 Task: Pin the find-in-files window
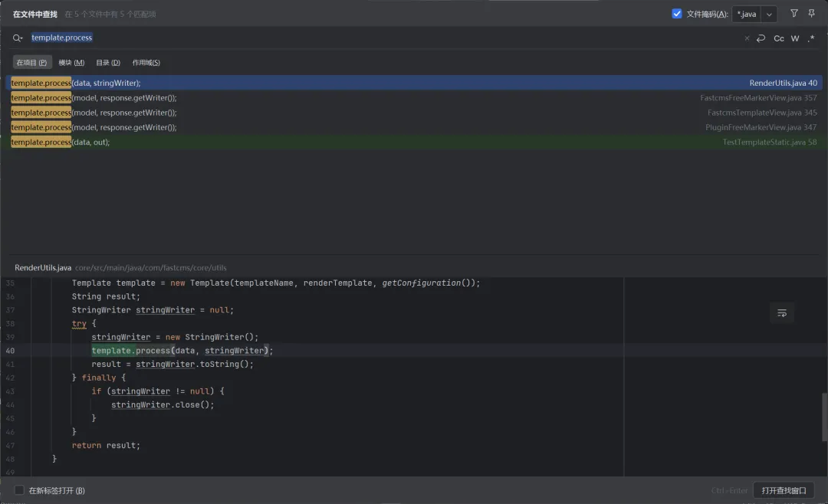(x=811, y=14)
